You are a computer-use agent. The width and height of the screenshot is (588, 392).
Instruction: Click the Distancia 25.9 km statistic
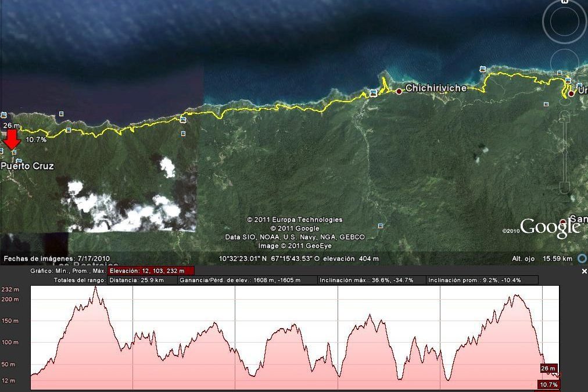coord(142,280)
